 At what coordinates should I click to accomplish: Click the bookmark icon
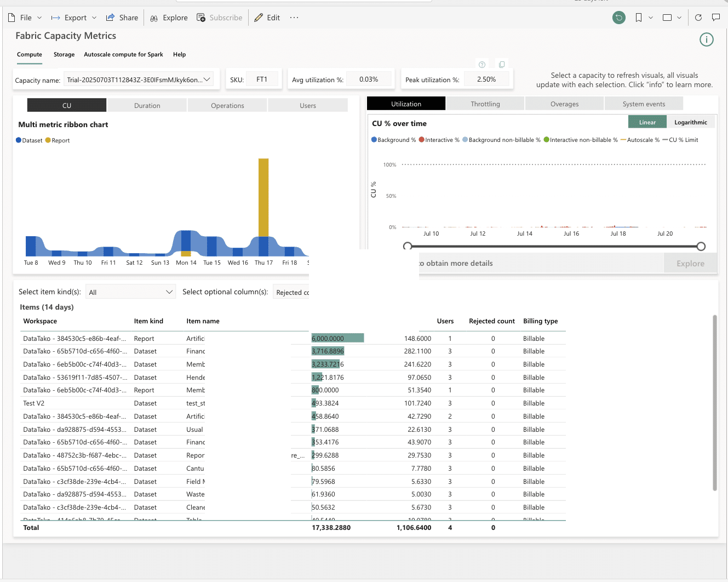coord(639,18)
